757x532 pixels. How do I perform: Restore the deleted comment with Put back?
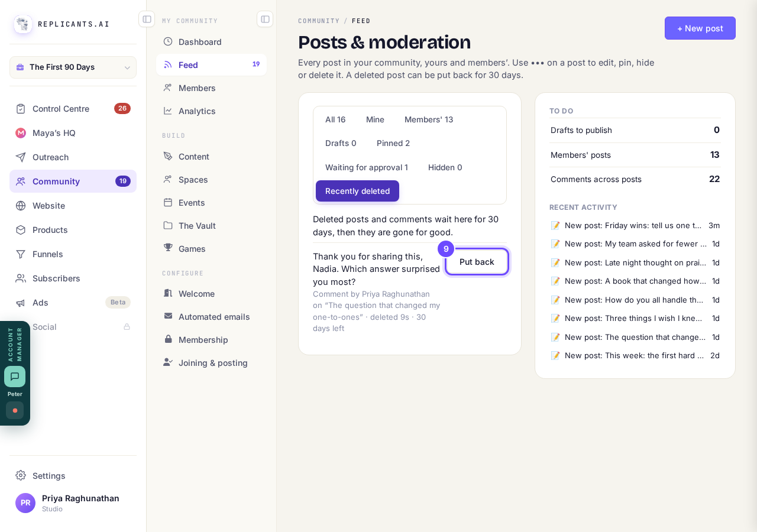pos(477,262)
